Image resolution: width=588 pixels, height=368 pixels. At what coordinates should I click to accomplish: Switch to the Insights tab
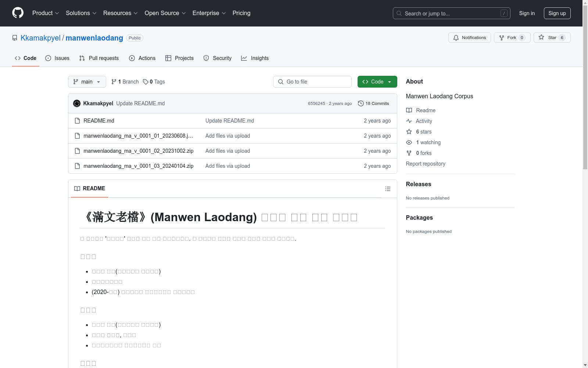(x=255, y=58)
